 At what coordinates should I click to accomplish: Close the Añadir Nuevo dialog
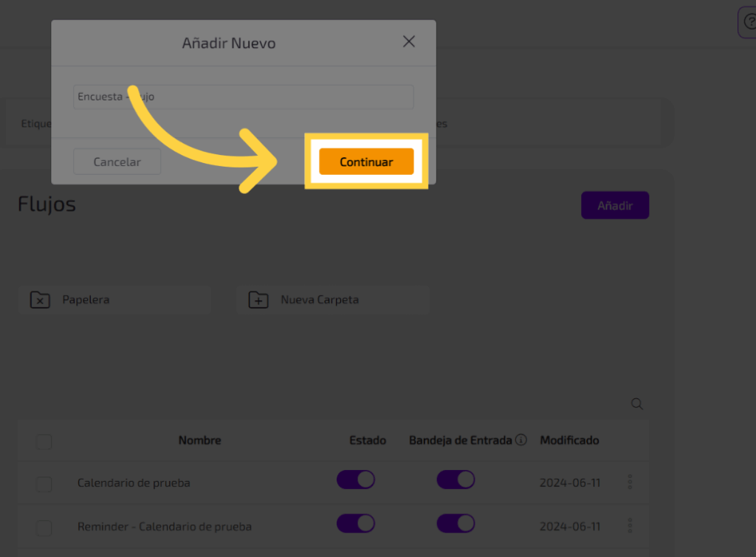(x=409, y=42)
